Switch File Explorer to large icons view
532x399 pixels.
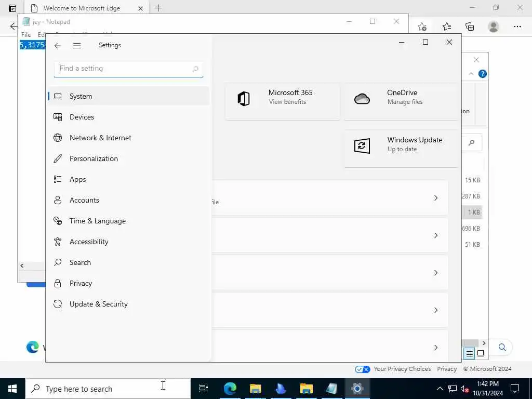click(x=481, y=353)
